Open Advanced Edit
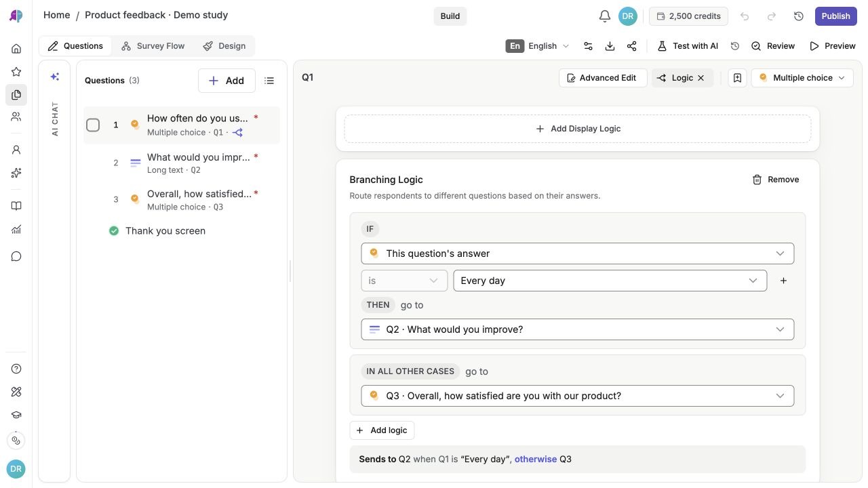Viewport: 868px width, 488px height. [x=603, y=78]
